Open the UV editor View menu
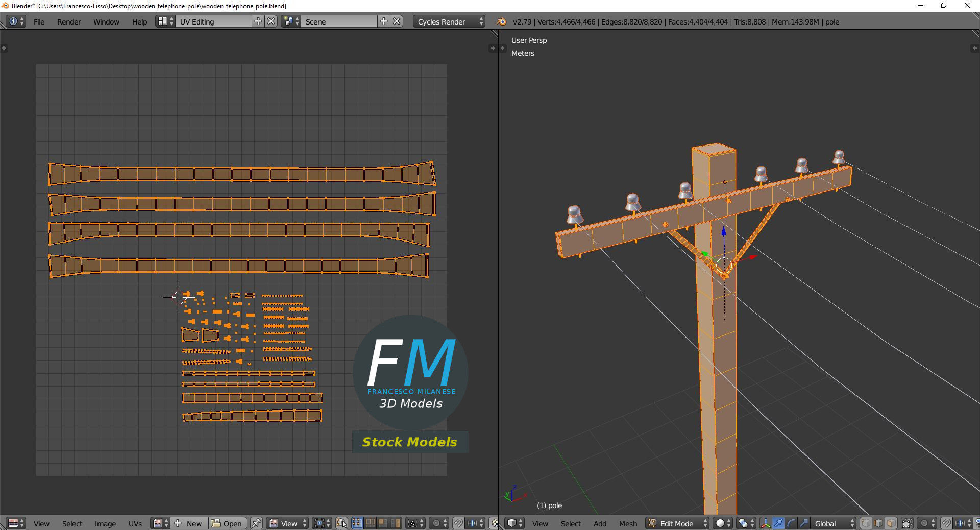This screenshot has width=980, height=530. pos(41,523)
